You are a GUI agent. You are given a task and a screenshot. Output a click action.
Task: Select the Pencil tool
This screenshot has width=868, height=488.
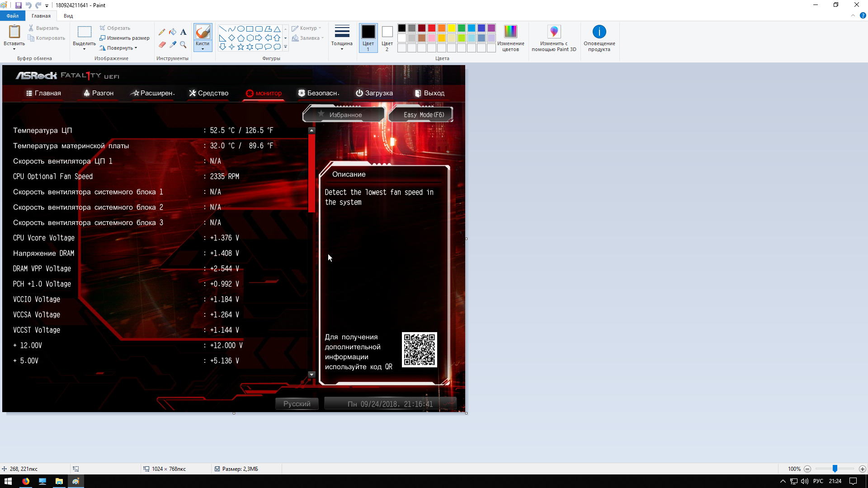(x=162, y=32)
